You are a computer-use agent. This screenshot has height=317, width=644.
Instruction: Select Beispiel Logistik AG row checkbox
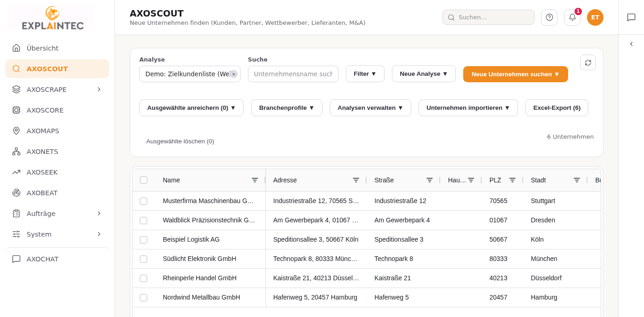click(x=144, y=240)
